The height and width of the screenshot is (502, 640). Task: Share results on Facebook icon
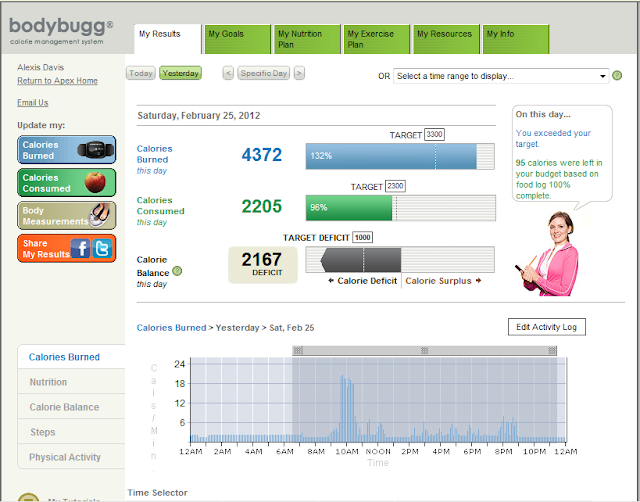[x=80, y=249]
